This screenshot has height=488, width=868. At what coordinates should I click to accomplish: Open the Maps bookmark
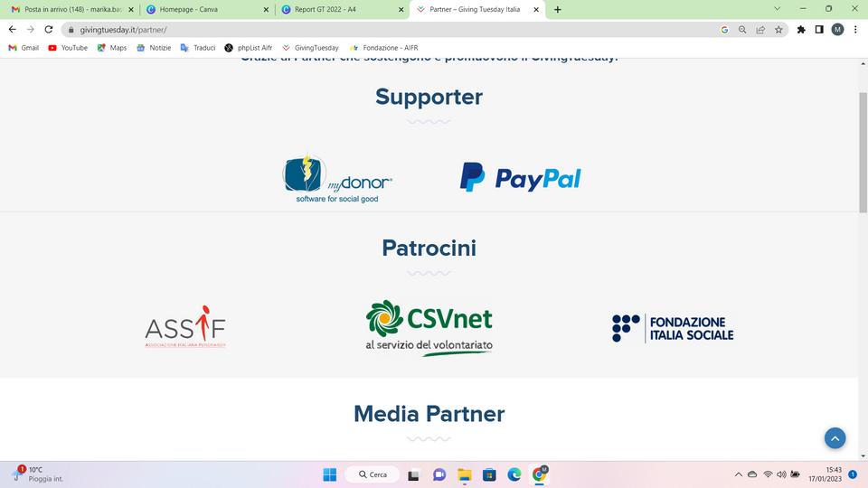coord(112,48)
